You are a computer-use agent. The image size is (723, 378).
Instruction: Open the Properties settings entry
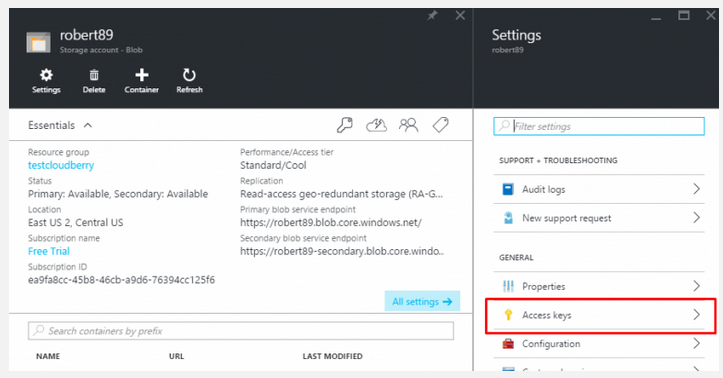point(599,286)
